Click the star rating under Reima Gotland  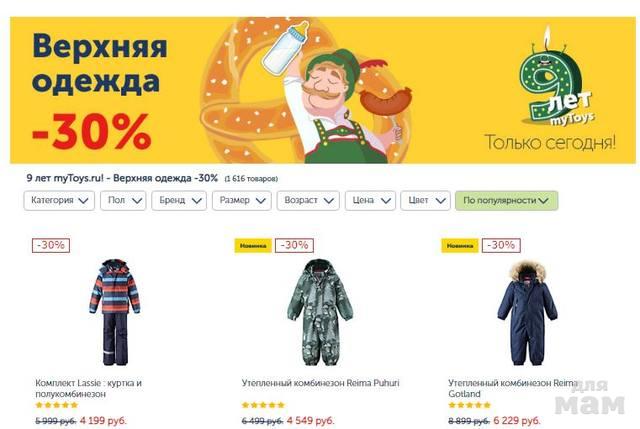pos(470,405)
